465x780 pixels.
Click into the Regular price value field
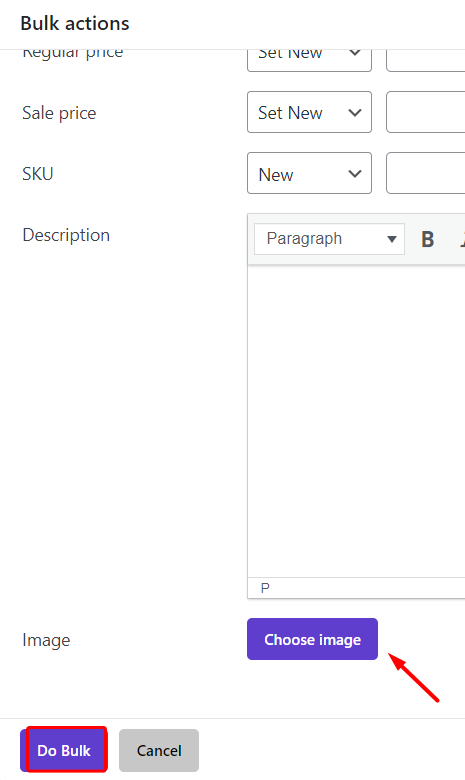coord(426,60)
